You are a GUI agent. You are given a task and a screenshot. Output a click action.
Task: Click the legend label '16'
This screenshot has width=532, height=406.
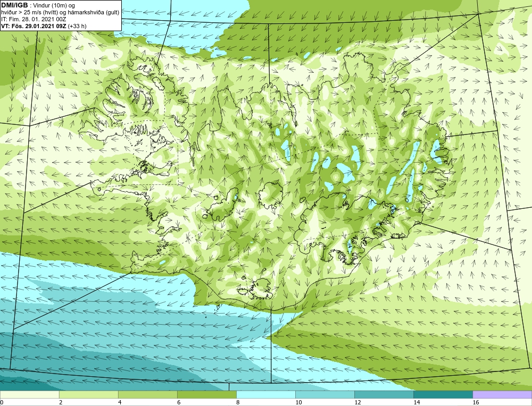tap(476, 402)
